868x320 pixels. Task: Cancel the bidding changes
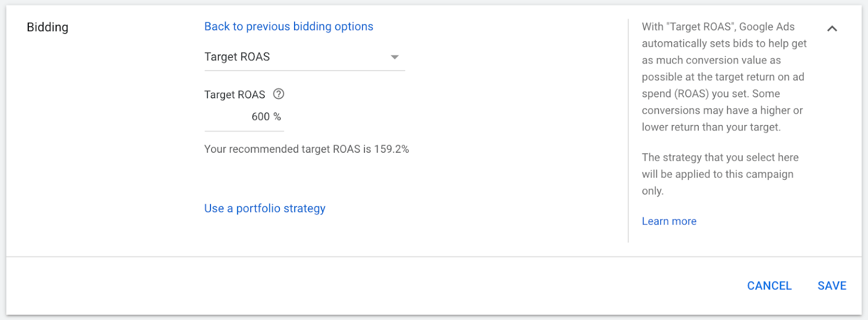pyautogui.click(x=769, y=286)
